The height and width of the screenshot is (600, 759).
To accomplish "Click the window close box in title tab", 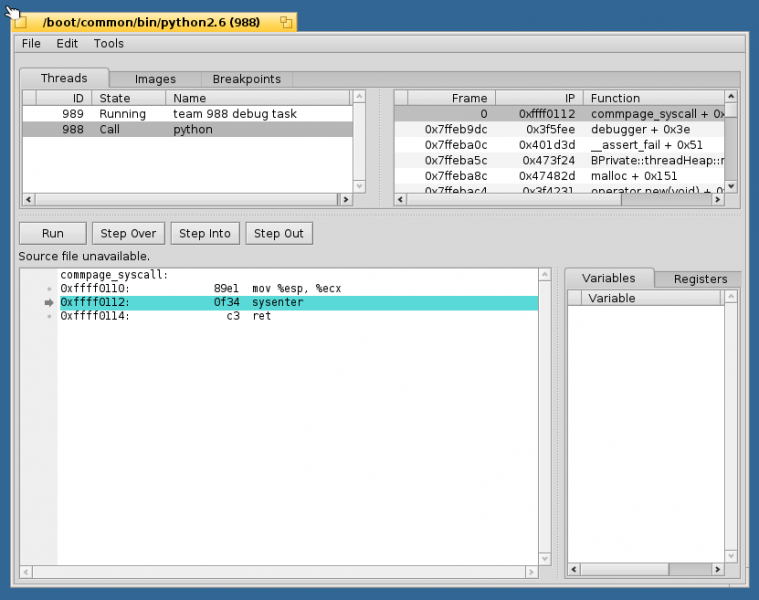I will [x=20, y=22].
